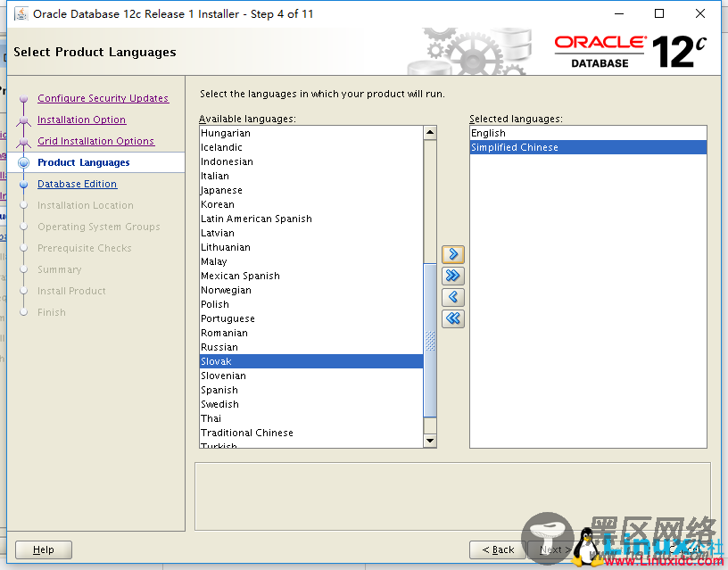Select Norwegian in Available languages
The height and width of the screenshot is (570, 728).
(x=311, y=290)
